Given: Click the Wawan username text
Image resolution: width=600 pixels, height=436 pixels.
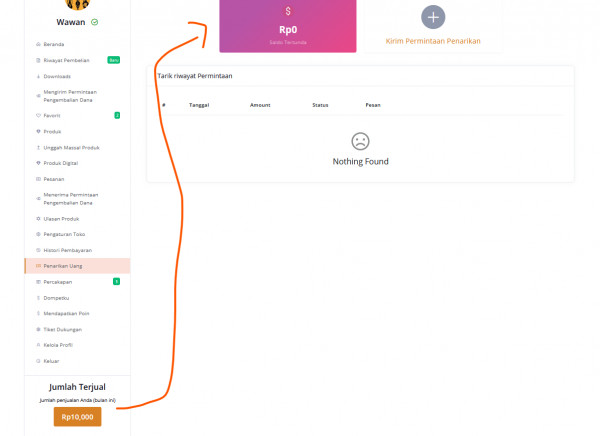Looking at the screenshot, I should 71,22.
